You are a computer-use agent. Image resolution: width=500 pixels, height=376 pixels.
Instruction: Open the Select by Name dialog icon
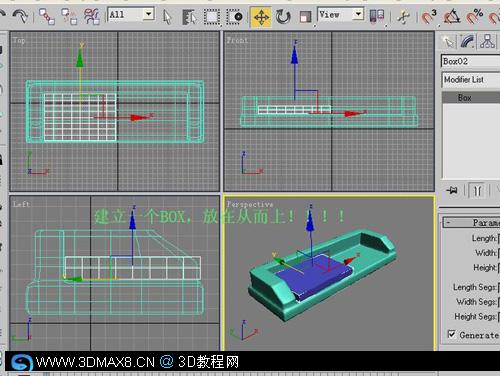coord(189,17)
